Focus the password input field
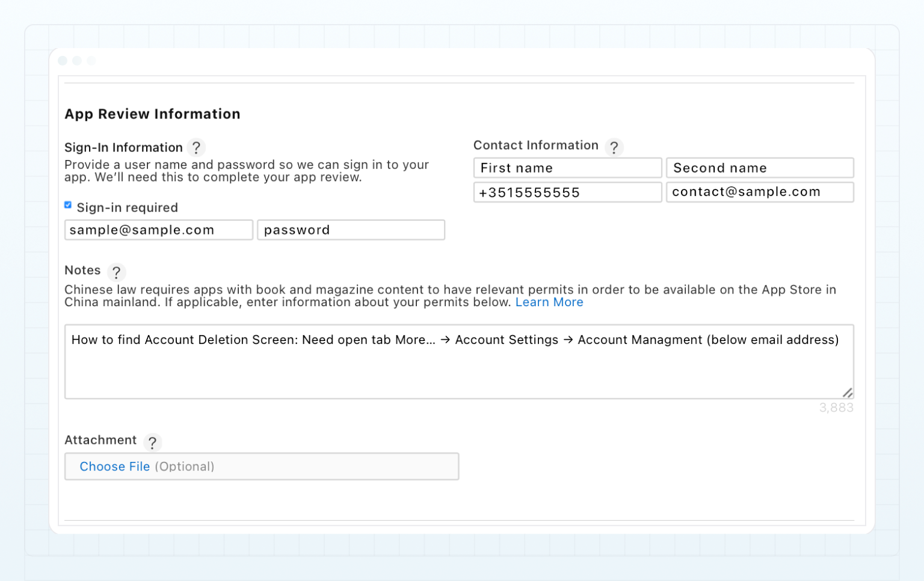This screenshot has width=924, height=581. [351, 230]
